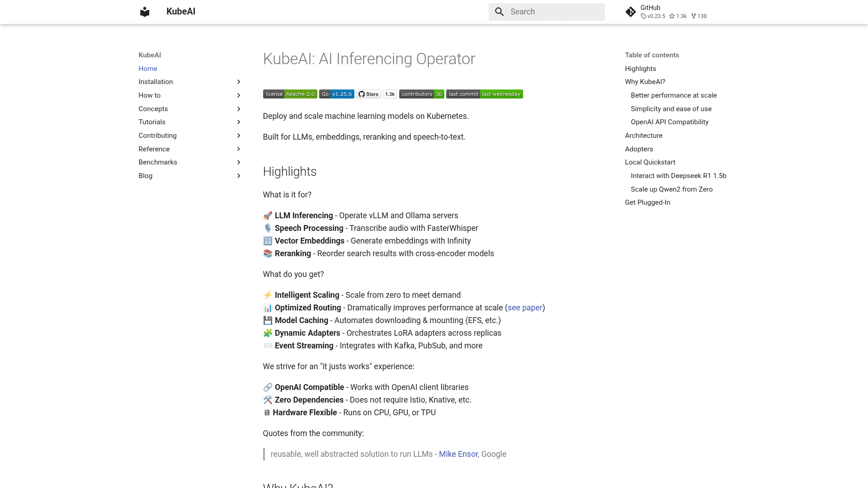Focus the Search input field
The image size is (868, 488).
point(547,12)
